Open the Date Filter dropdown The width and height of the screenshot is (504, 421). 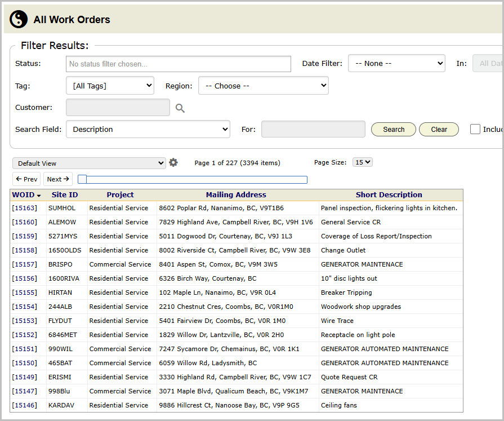click(396, 63)
